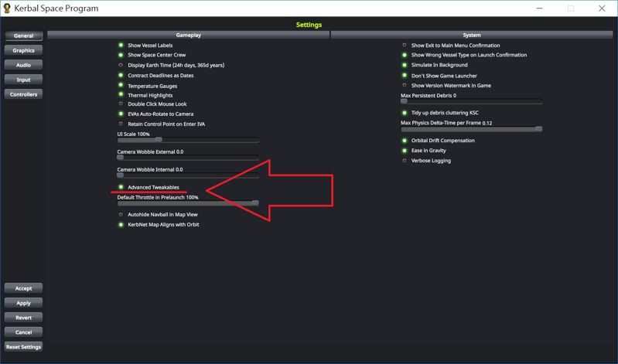The image size is (618, 364).
Task: Click the System section header
Action: click(x=472, y=35)
